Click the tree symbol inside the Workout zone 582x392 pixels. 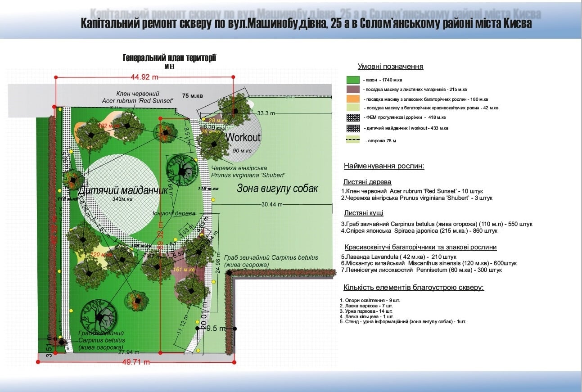(234, 110)
